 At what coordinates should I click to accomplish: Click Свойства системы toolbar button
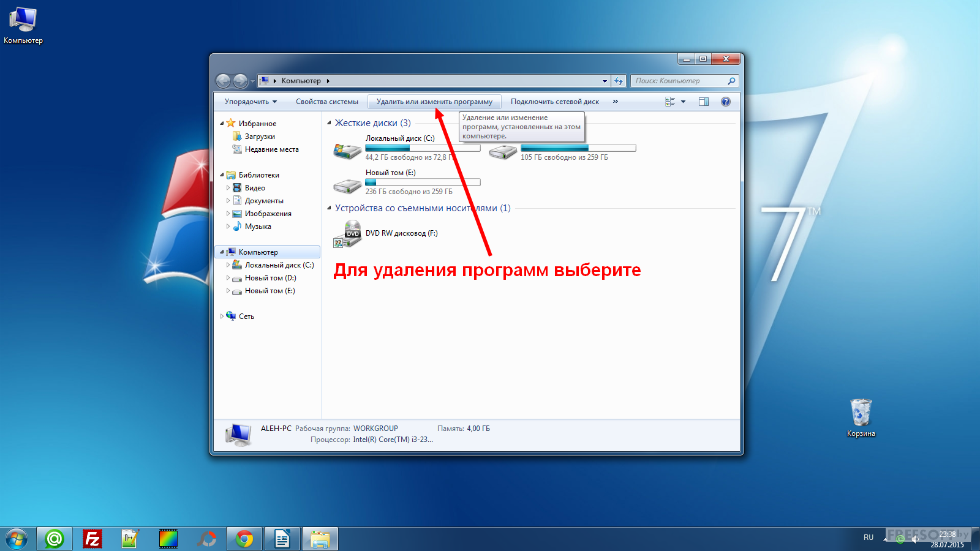click(x=326, y=102)
